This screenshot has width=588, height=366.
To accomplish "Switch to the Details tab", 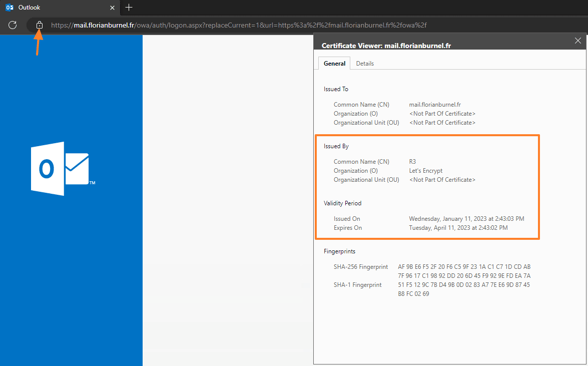I will point(365,63).
